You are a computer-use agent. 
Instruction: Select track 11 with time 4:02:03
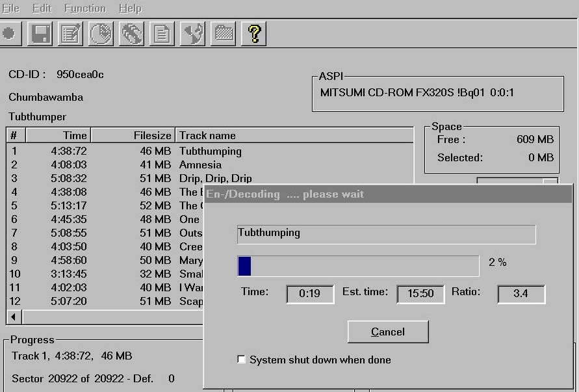[x=105, y=288]
